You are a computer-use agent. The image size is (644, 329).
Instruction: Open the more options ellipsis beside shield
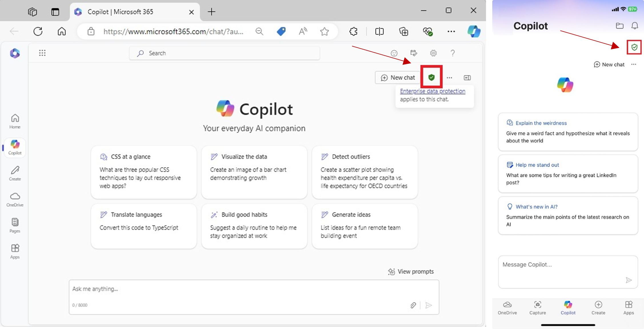click(449, 78)
